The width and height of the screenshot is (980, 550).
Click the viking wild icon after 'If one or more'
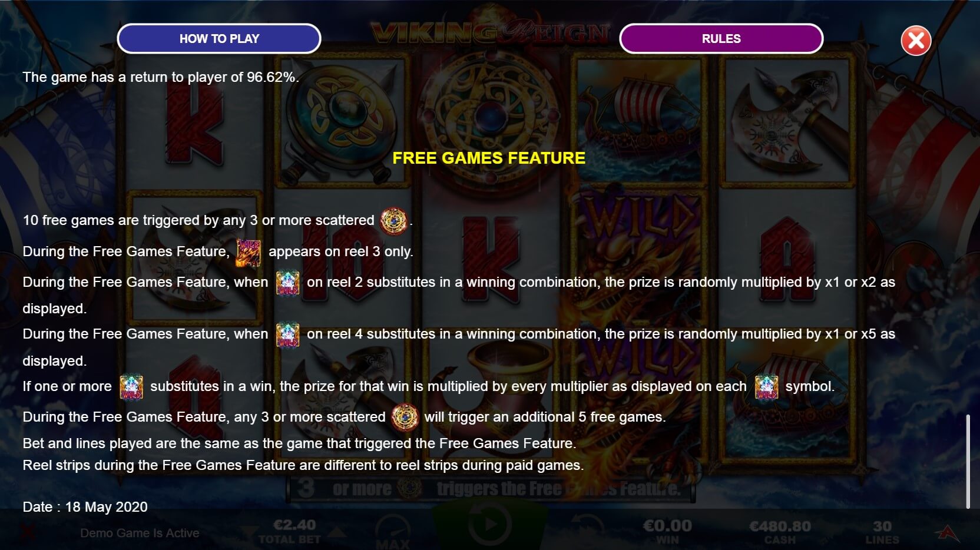pyautogui.click(x=131, y=387)
